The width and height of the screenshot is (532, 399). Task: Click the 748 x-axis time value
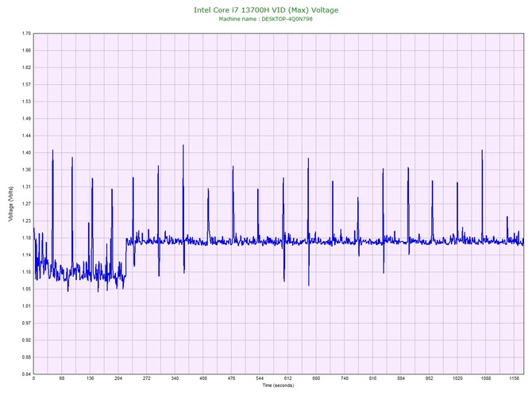(x=345, y=378)
